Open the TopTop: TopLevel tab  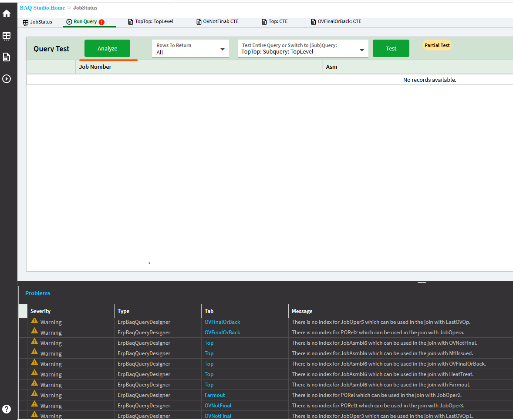coord(151,22)
